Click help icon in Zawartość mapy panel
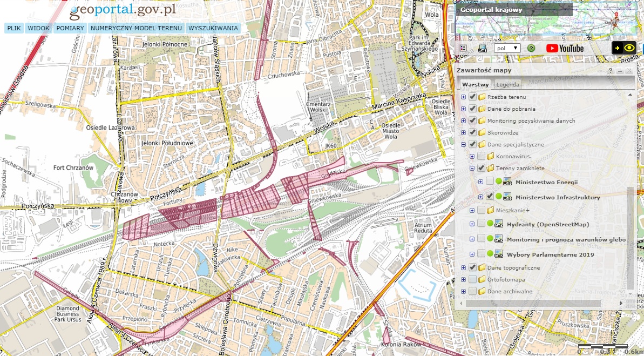 click(x=611, y=71)
